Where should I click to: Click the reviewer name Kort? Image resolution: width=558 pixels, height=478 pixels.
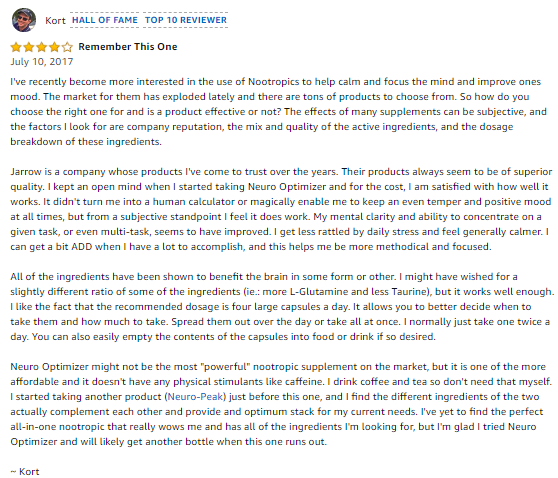pos(56,21)
